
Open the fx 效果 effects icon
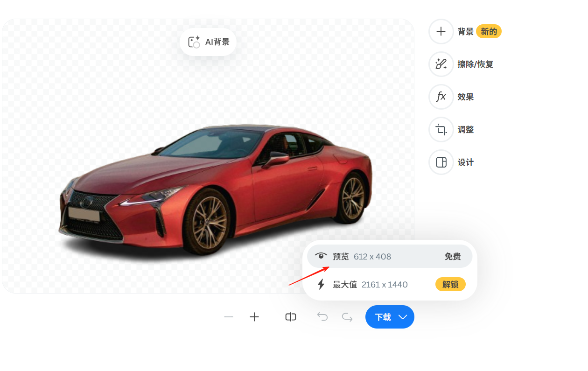(441, 97)
